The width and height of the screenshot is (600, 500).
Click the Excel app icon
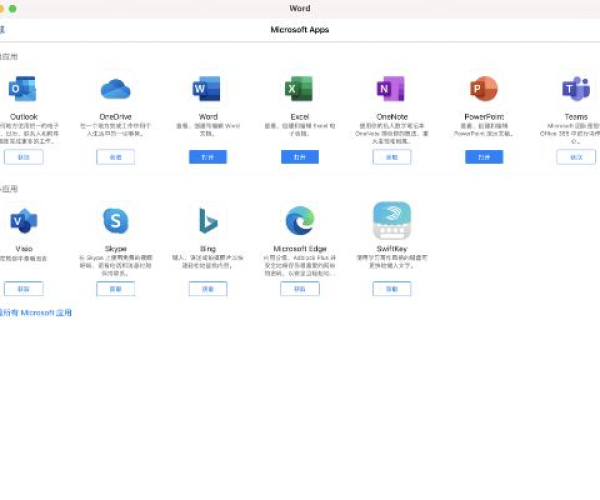299,88
